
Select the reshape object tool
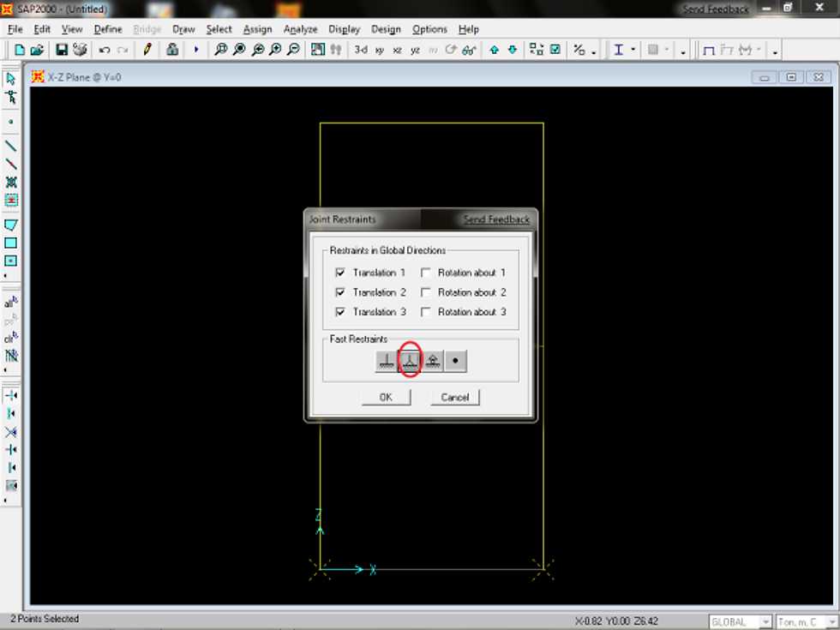click(10, 98)
